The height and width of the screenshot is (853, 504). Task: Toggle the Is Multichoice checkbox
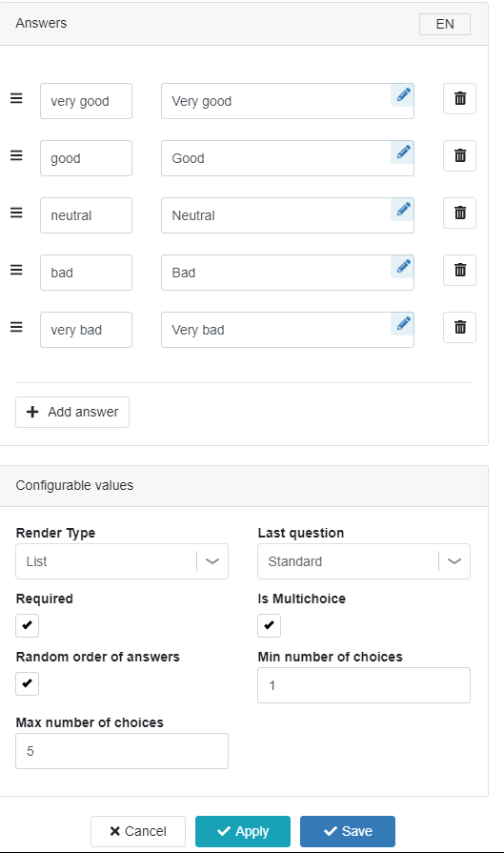click(x=269, y=625)
